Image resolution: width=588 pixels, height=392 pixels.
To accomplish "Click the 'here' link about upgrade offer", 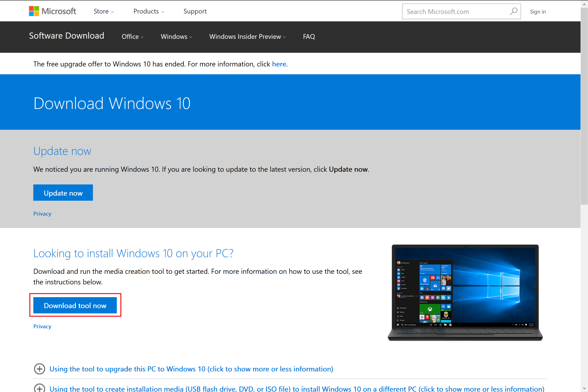I will pyautogui.click(x=279, y=64).
